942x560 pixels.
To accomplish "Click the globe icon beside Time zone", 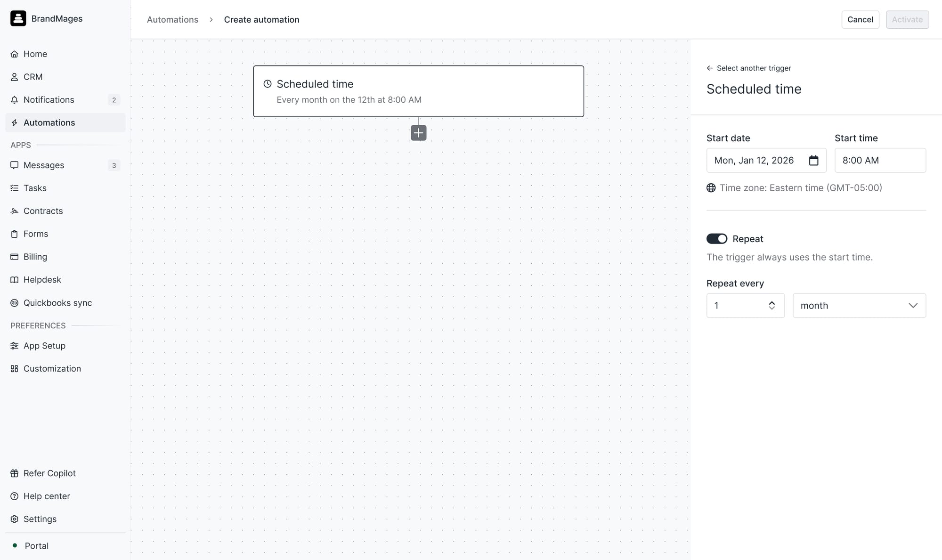I will coord(711,188).
